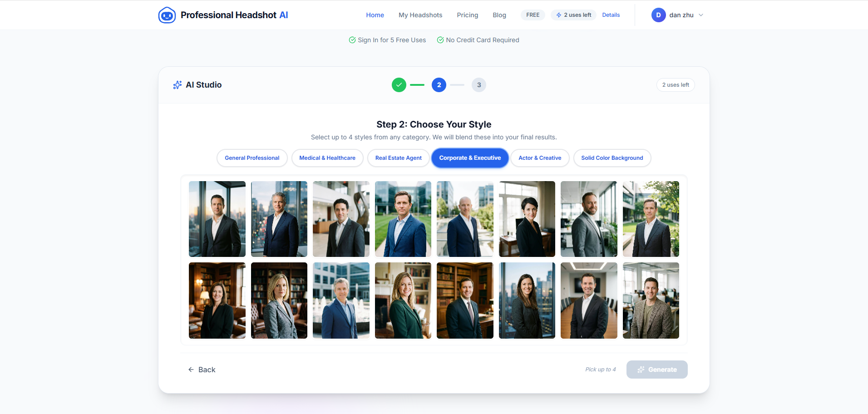Open the My Headshots tab
The width and height of the screenshot is (868, 414).
(420, 15)
